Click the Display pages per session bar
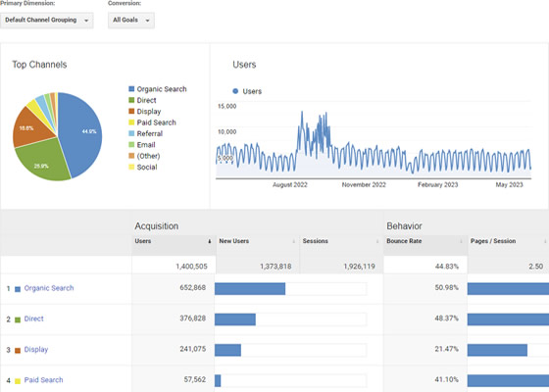549x392 pixels. 497,350
